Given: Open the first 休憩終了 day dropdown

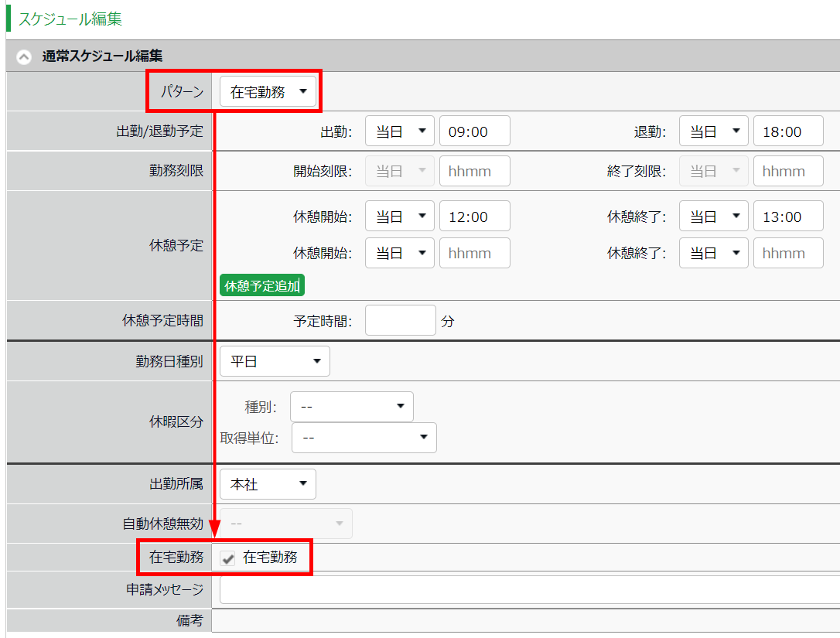Looking at the screenshot, I should 714,217.
